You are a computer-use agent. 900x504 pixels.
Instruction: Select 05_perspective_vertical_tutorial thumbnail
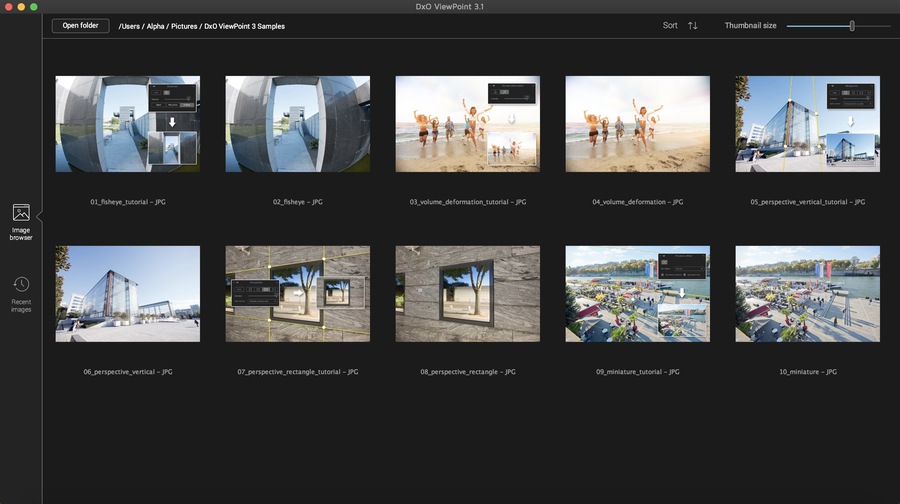[808, 124]
